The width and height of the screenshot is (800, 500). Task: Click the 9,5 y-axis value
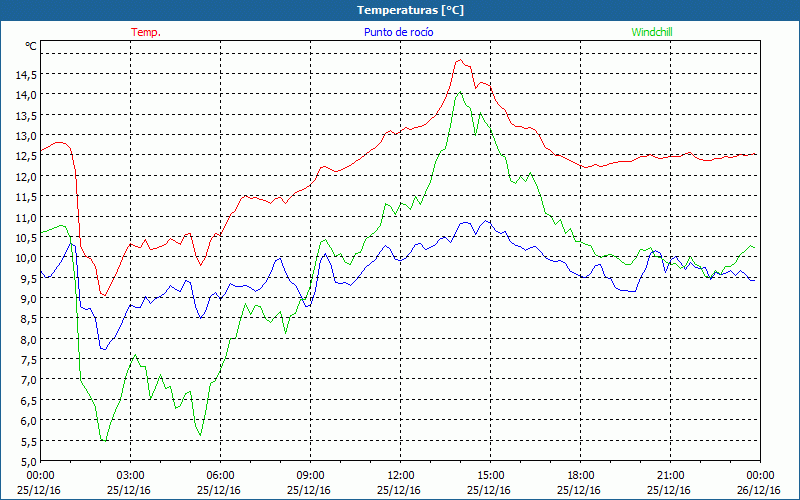[29, 278]
